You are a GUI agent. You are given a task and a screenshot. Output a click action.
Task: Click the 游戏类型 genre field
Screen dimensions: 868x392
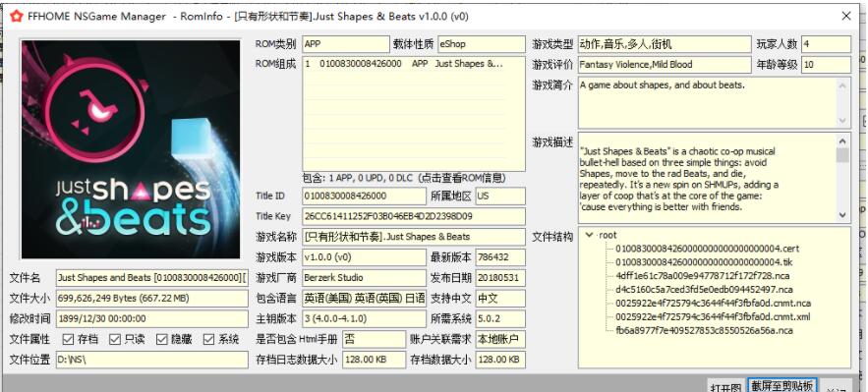coord(665,44)
